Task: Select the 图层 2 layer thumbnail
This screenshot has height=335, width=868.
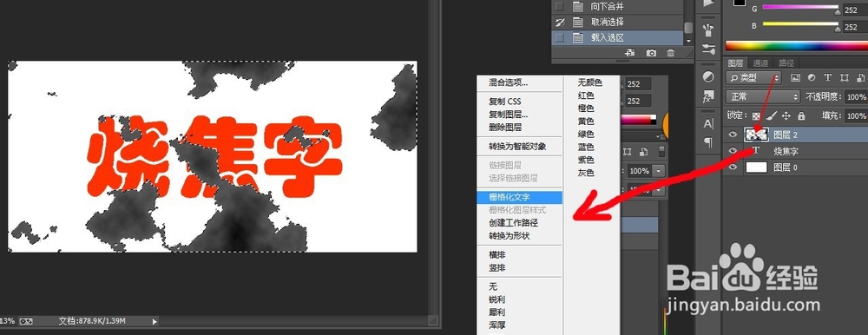Action: 757,134
